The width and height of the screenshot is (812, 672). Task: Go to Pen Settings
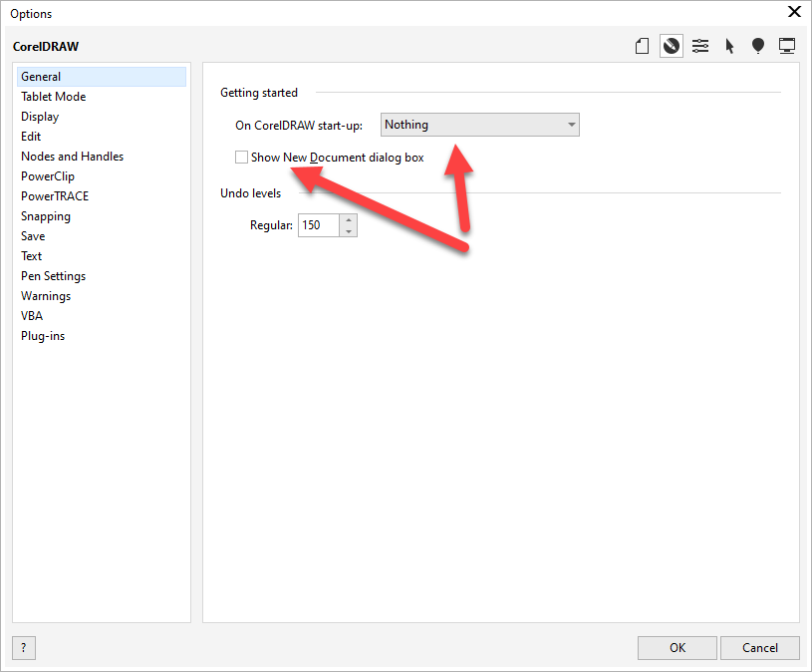coord(102,276)
